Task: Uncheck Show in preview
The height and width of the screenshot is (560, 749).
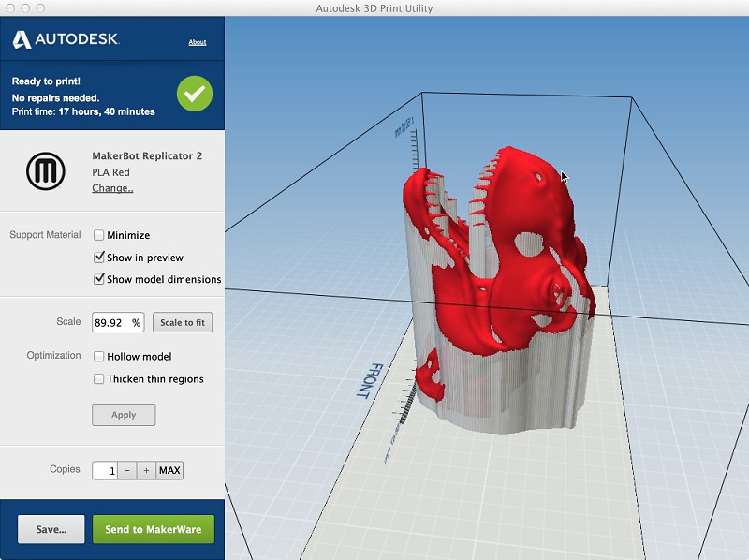Action: (x=99, y=258)
